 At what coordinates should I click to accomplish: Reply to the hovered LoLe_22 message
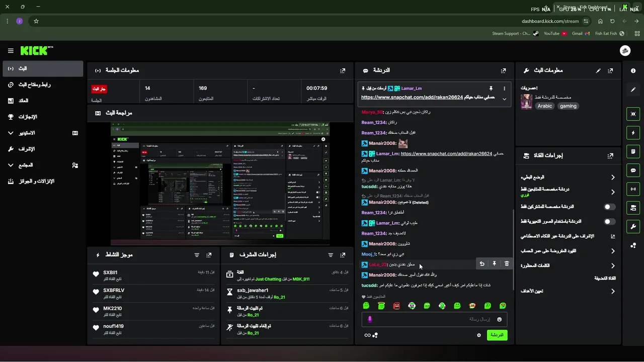click(482, 264)
